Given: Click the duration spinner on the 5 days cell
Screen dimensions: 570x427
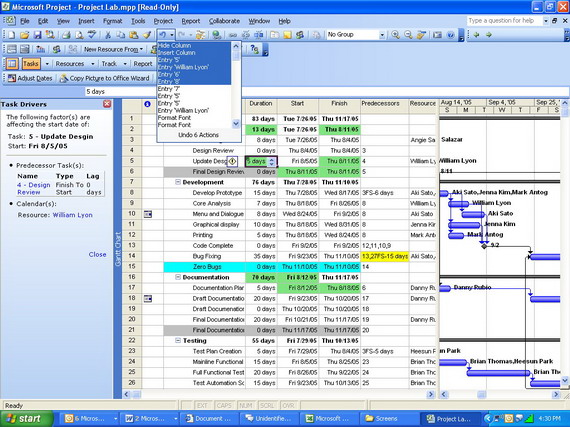Looking at the screenshot, I should point(272,162).
